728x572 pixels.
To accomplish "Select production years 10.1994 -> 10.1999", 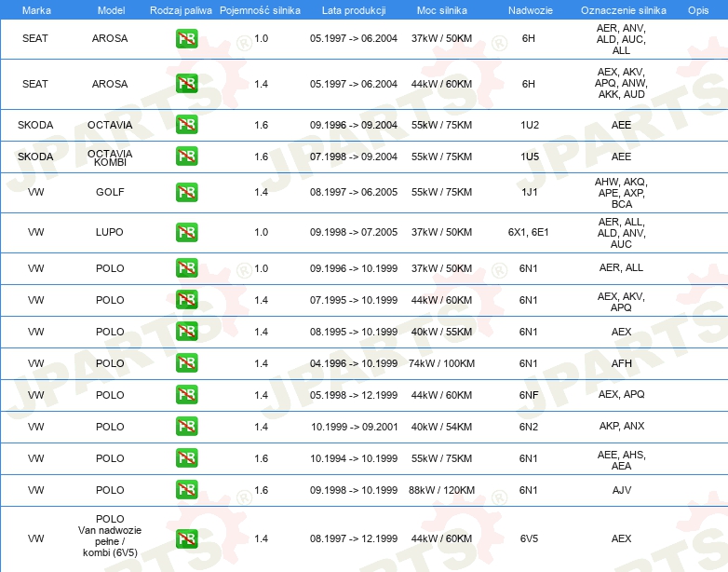I will 354,458.
